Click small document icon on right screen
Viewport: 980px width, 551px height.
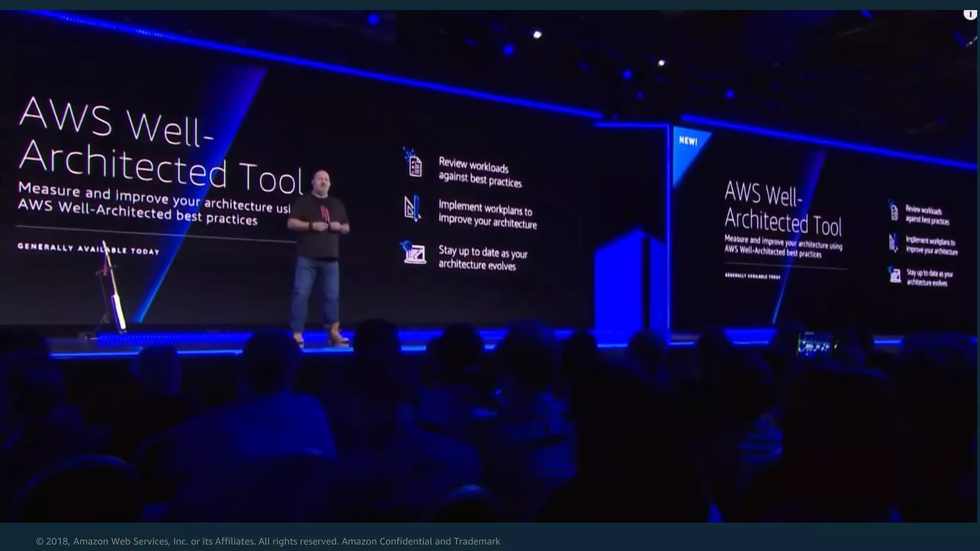tap(894, 211)
